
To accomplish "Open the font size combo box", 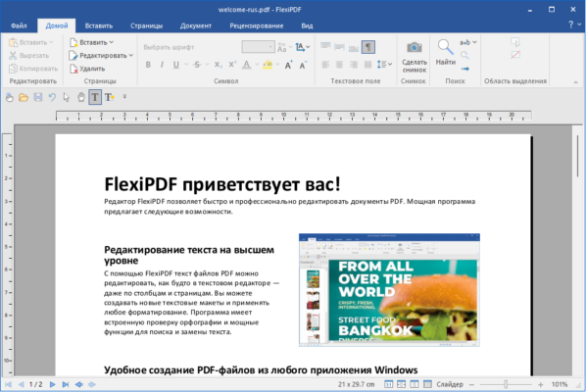I will pyautogui.click(x=258, y=47).
